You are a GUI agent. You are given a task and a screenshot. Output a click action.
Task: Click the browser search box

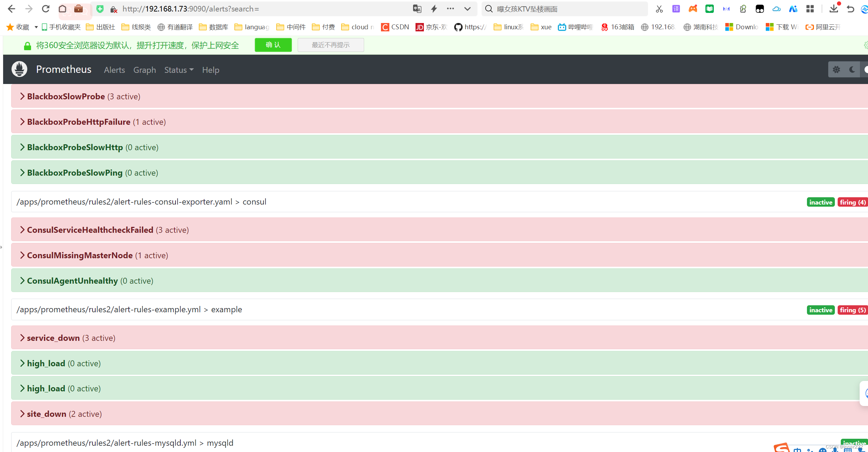565,9
